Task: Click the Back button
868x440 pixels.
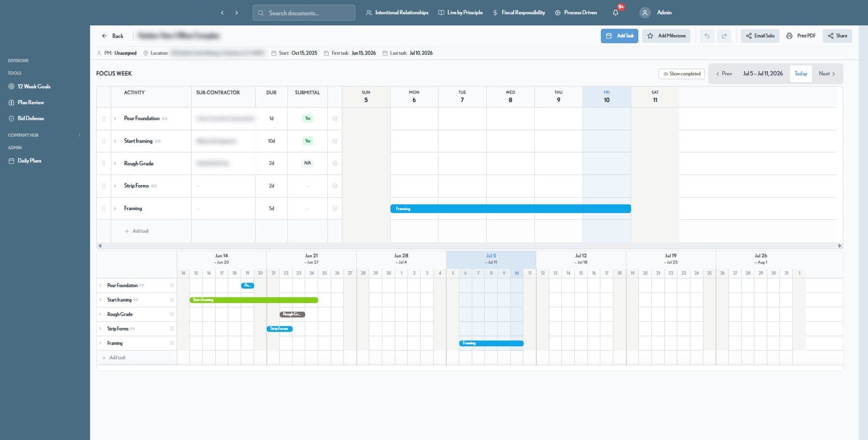Action: [x=112, y=36]
